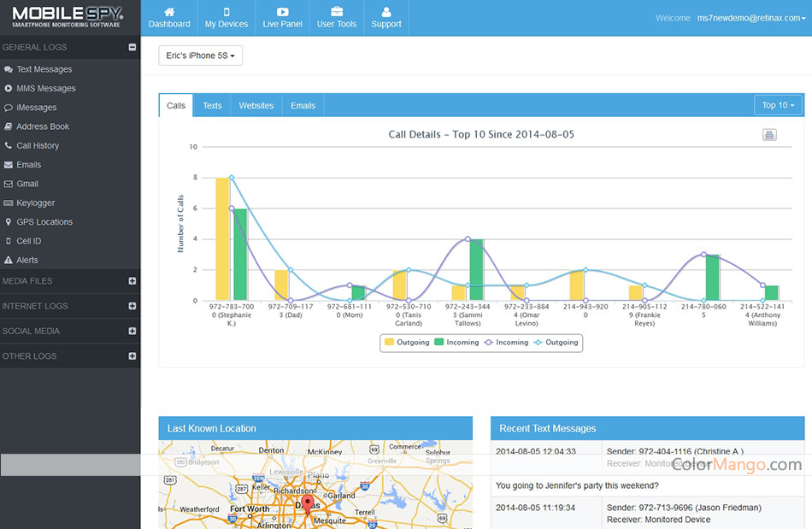
Task: Open the Gmail log link
Action: pos(27,184)
